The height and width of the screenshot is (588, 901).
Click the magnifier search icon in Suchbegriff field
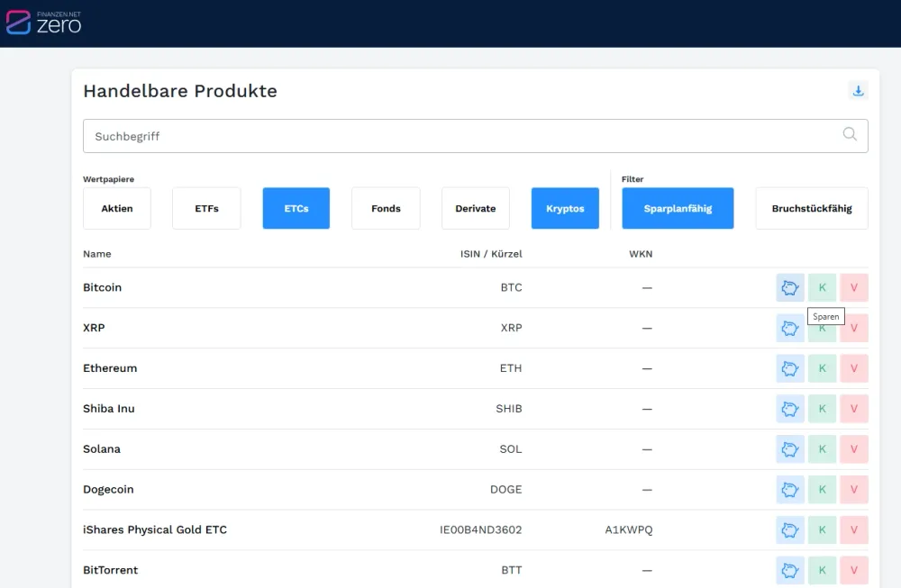click(850, 134)
